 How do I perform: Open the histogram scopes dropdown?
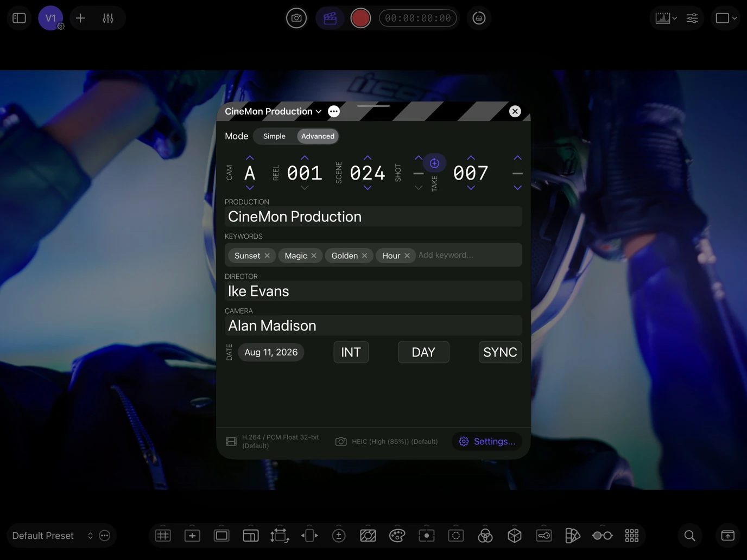tap(666, 18)
